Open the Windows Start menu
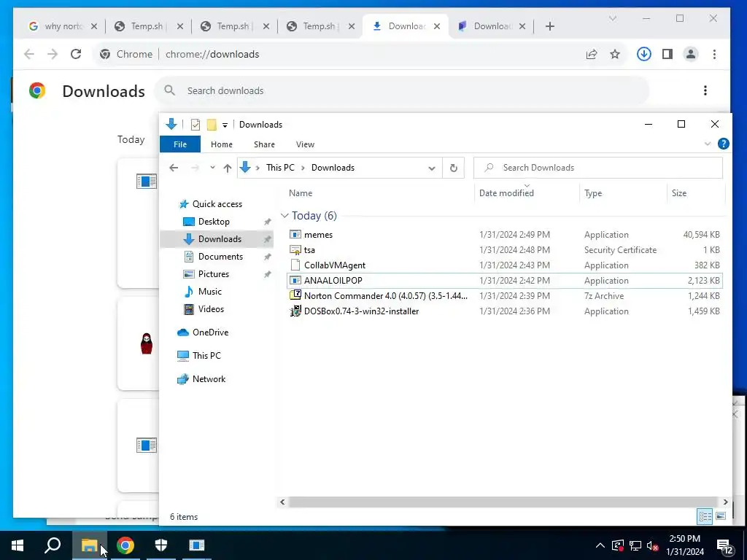 (x=18, y=545)
